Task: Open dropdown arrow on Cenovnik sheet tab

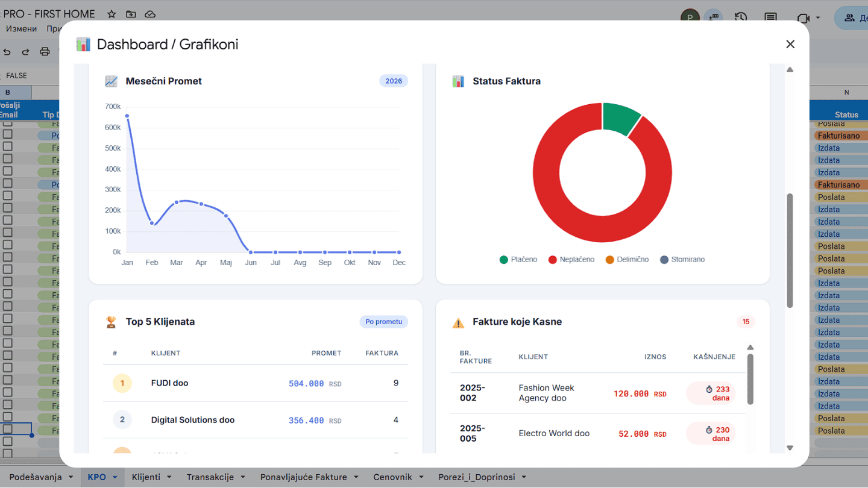Action: point(421,477)
